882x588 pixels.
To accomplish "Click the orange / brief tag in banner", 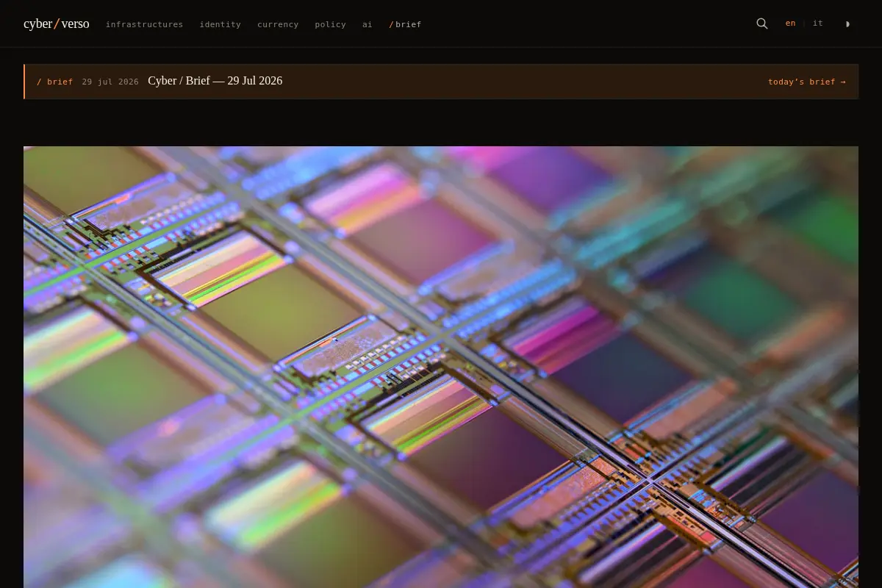I will point(55,82).
